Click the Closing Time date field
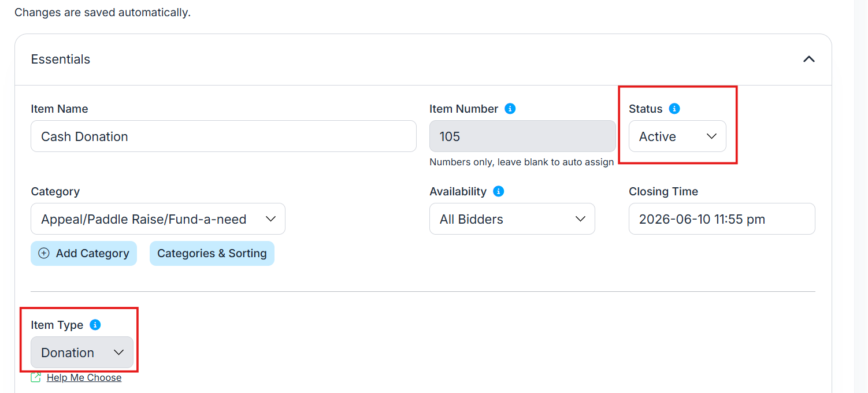Viewport: 868px width, 393px height. point(722,219)
